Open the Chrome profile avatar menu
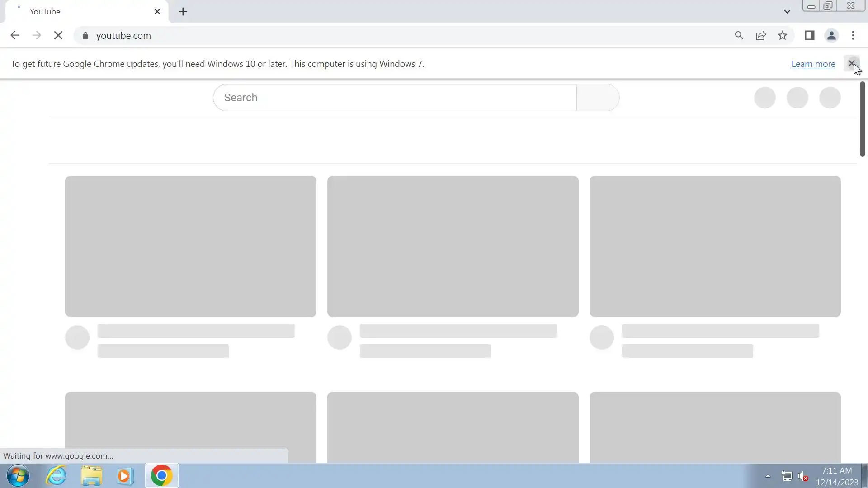Viewport: 868px width, 488px height. point(831,36)
